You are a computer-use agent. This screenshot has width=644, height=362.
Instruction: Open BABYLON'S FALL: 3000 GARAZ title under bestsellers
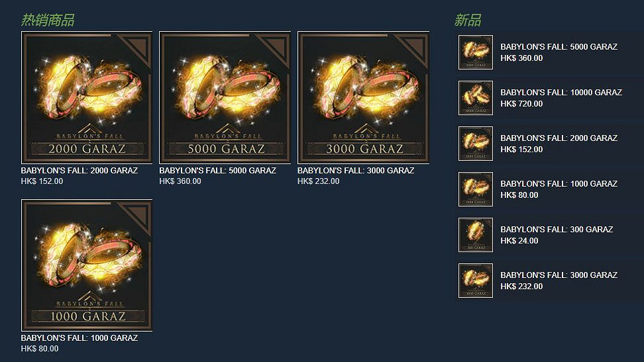click(x=356, y=170)
